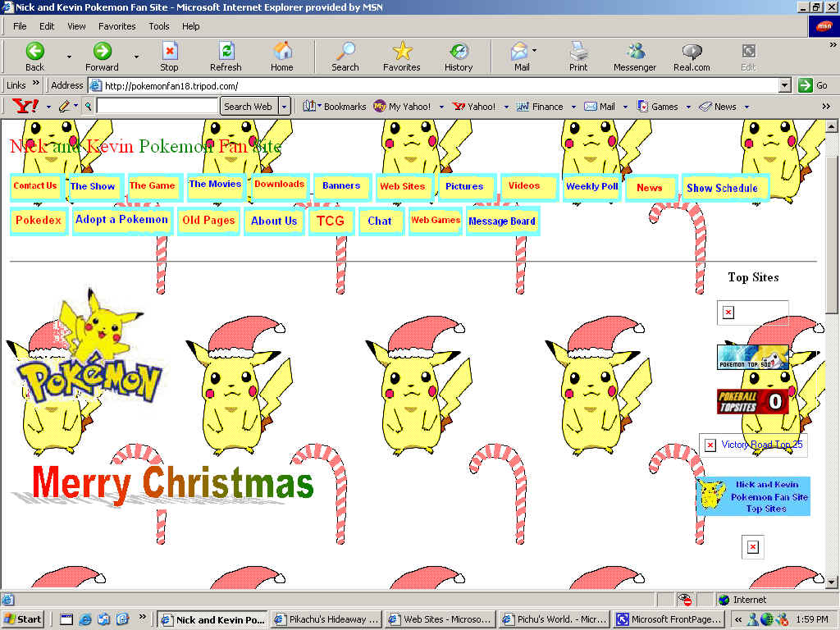Click the Message Board button
Screen dimensions: 840x630
coord(502,221)
